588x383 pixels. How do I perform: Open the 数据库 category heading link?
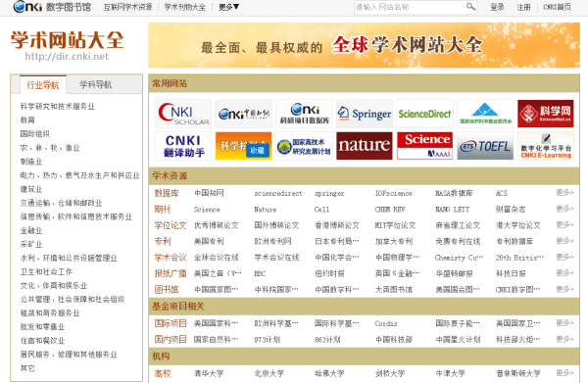tap(167, 193)
